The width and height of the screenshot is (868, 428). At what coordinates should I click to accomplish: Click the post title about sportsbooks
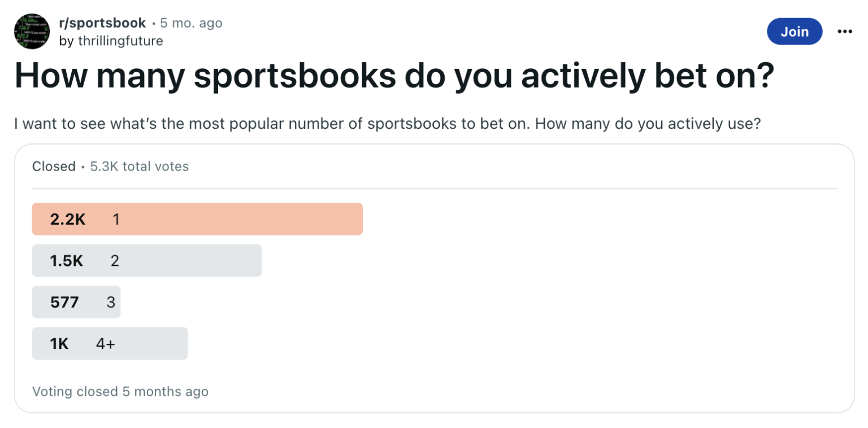coord(394,77)
